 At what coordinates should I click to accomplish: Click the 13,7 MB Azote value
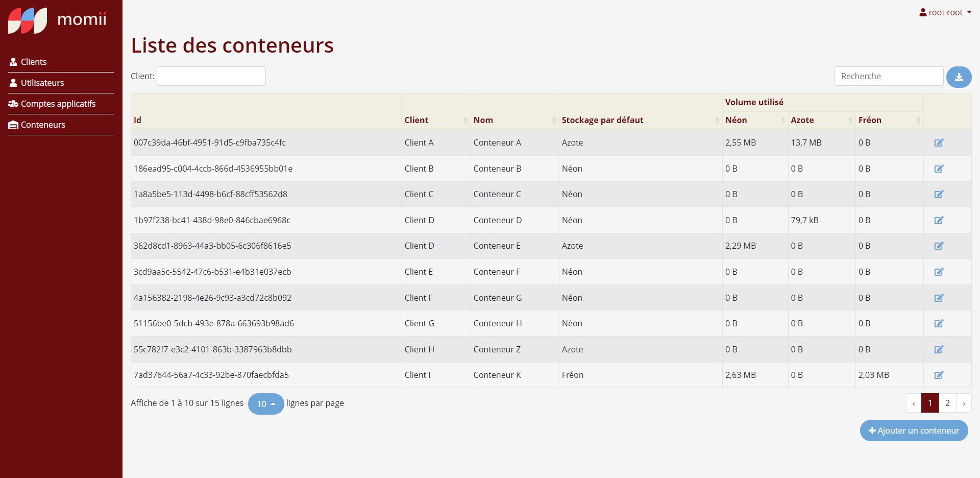click(806, 142)
